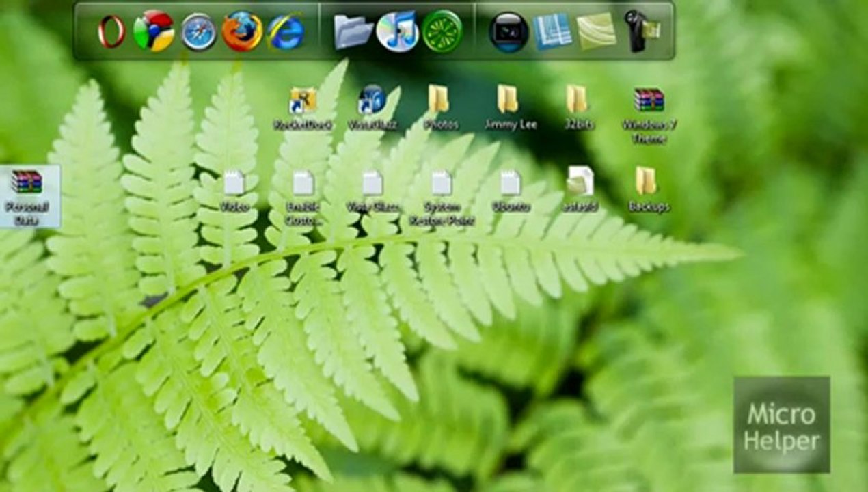
Task: Select Windows 7 Theme archive
Action: coord(648,115)
